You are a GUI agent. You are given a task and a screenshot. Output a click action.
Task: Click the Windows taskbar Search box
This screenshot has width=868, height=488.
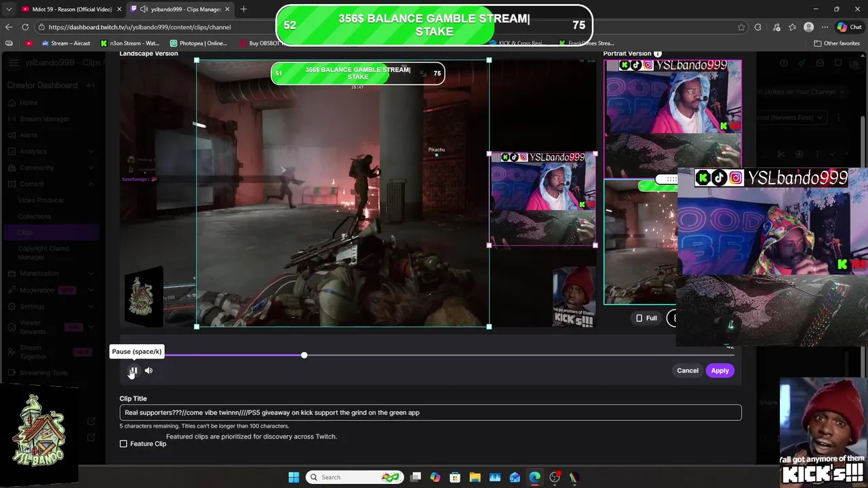tap(355, 477)
